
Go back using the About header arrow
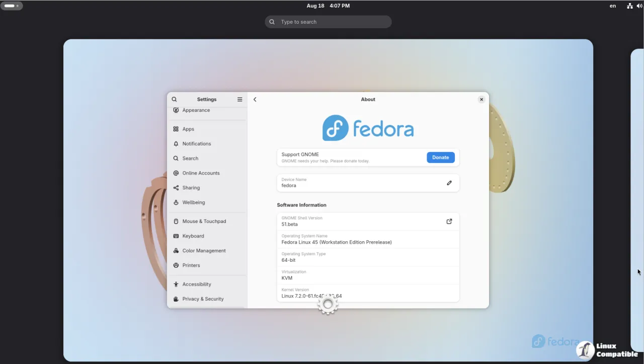click(255, 100)
